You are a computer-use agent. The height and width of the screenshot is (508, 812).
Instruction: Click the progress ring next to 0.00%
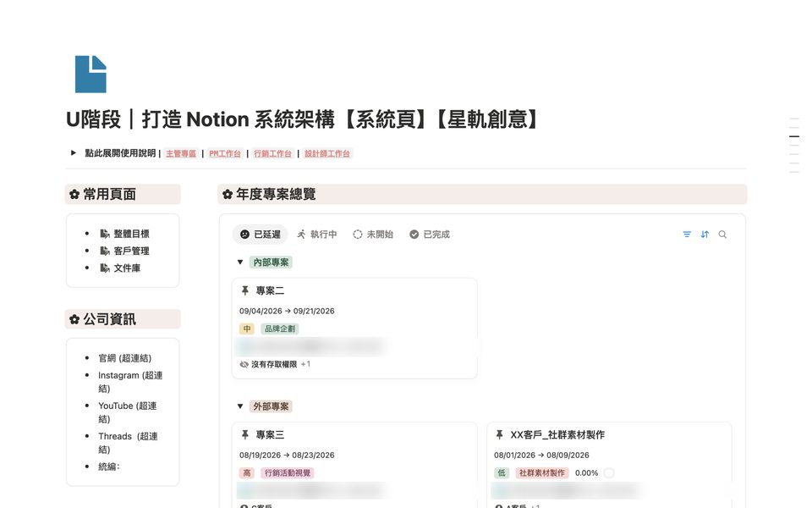(609, 472)
